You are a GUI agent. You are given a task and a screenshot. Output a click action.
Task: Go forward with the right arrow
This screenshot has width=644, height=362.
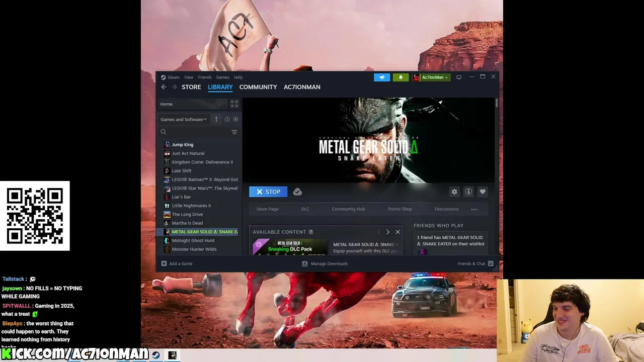tap(174, 87)
